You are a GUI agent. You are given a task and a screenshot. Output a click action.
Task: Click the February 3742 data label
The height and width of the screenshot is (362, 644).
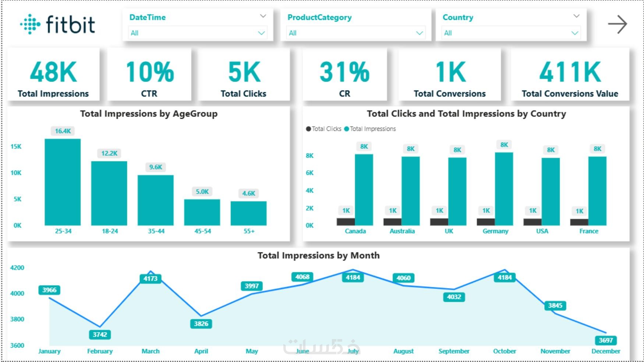pos(100,335)
